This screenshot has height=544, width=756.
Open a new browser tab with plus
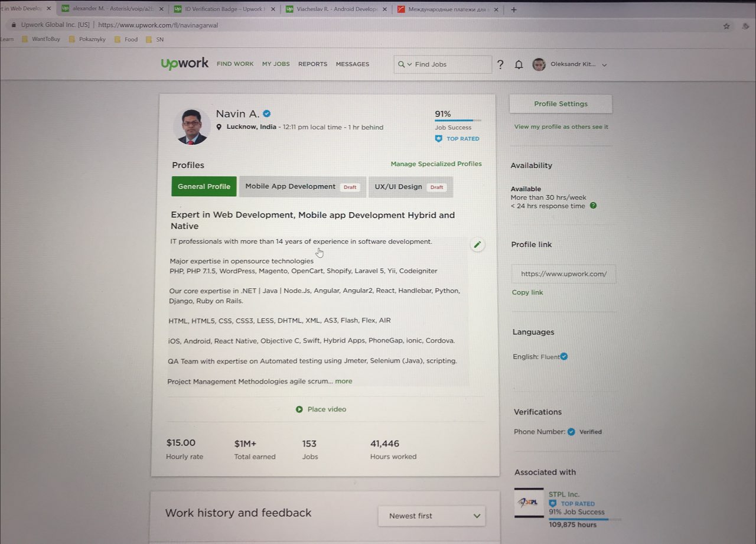coord(514,9)
